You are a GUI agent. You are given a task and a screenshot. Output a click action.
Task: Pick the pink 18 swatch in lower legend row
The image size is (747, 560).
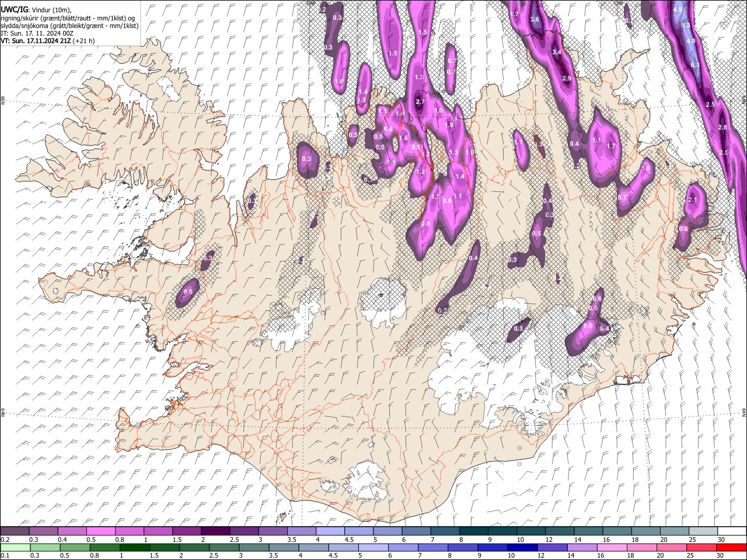coord(642,547)
